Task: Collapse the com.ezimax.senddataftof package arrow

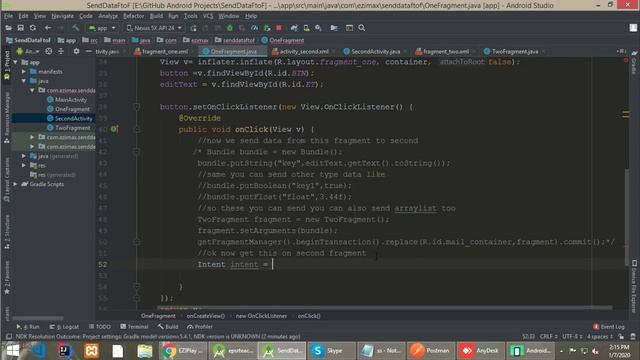Action: coord(32,90)
